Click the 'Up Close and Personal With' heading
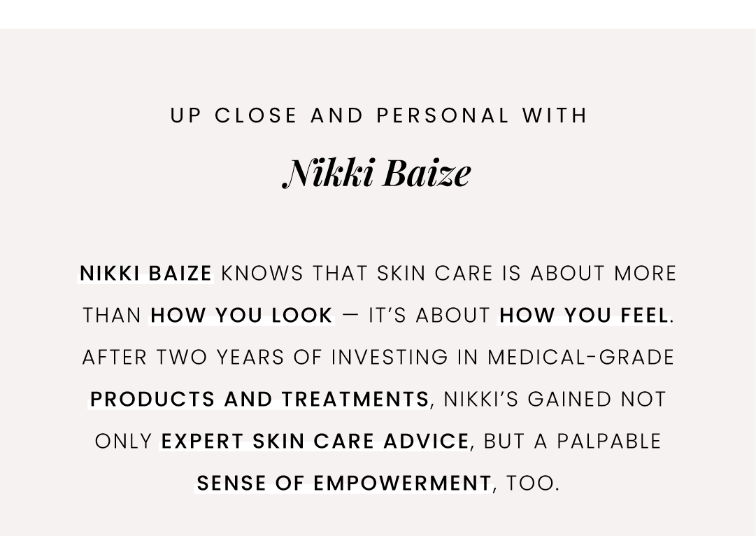 [x=378, y=115]
